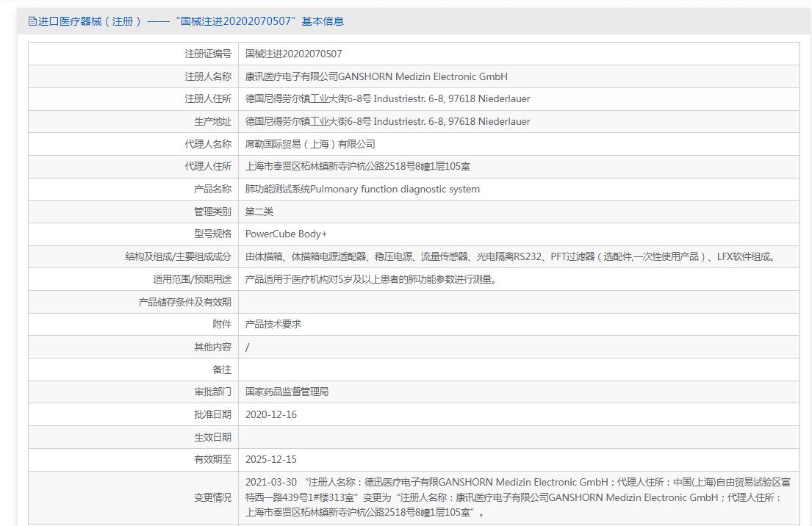Select the value 国械注进20202070507 in table
This screenshot has width=812, height=526.
[x=294, y=54]
